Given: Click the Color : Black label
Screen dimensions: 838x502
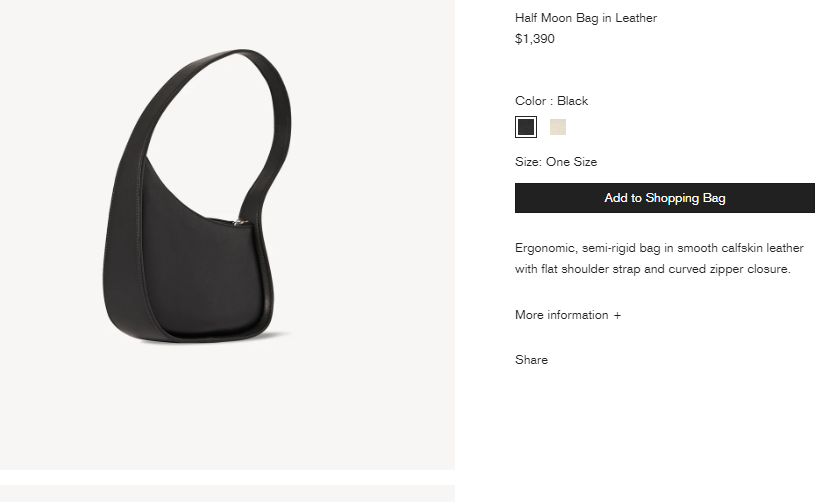Looking at the screenshot, I should pos(552,101).
